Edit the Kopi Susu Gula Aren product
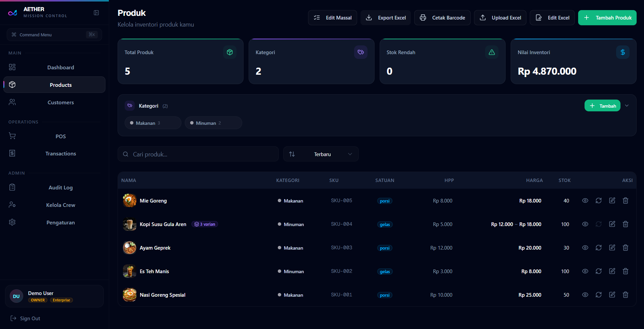 [x=612, y=224]
